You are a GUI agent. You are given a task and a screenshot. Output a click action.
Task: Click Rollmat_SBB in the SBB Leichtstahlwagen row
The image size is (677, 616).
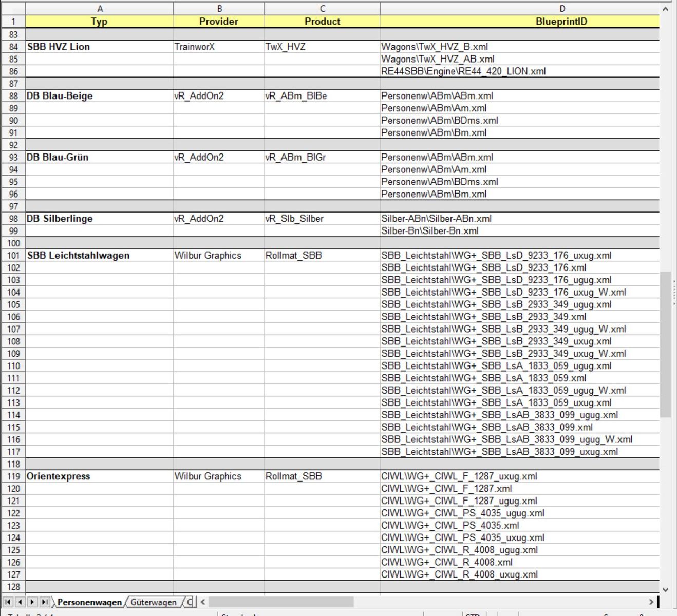[323, 256]
